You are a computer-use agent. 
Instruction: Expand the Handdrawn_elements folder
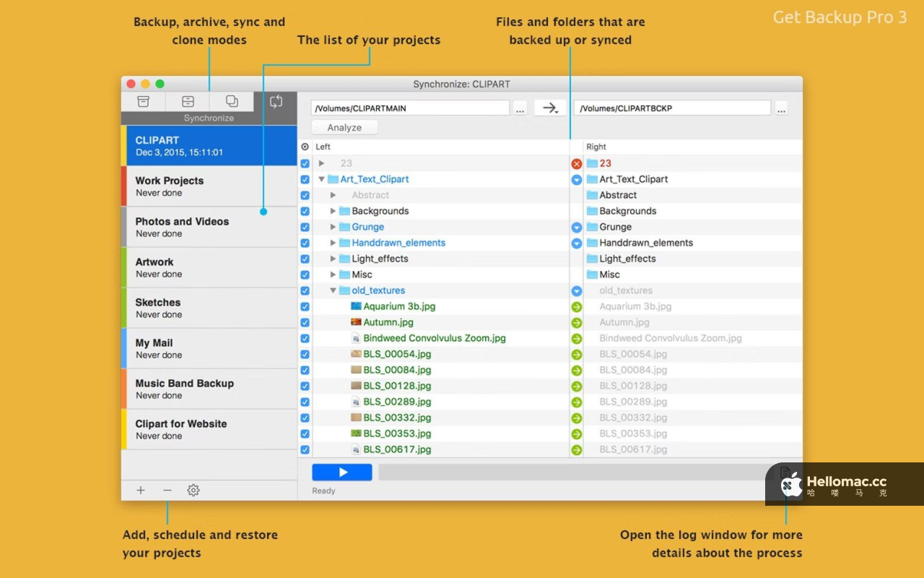pyautogui.click(x=334, y=243)
